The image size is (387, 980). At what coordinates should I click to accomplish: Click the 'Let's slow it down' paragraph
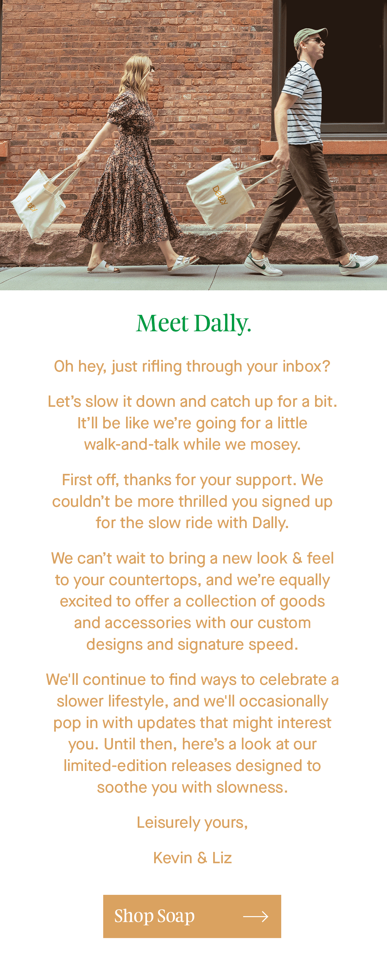pyautogui.click(x=192, y=423)
